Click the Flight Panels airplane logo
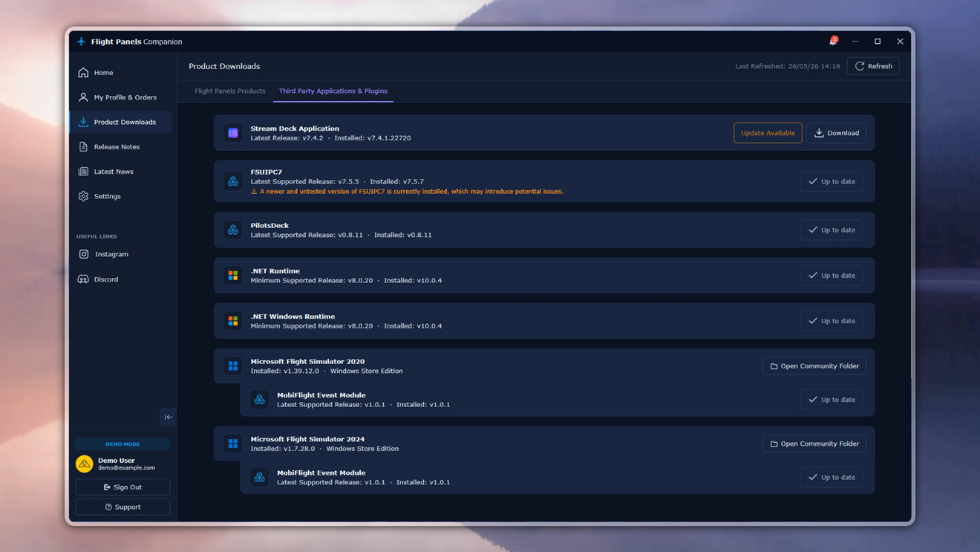This screenshot has width=980, height=552. click(82, 42)
